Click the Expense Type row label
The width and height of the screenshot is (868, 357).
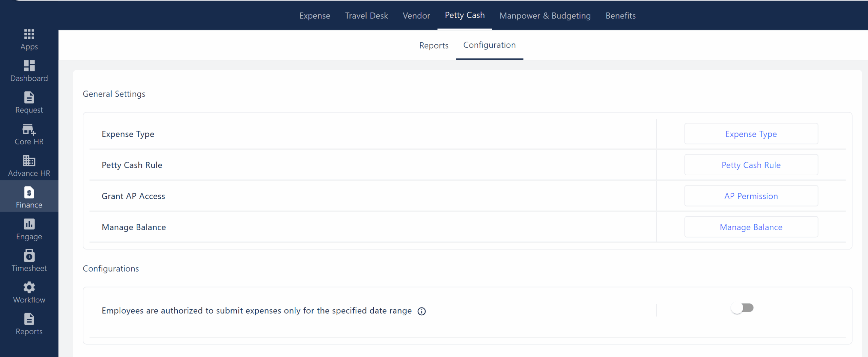click(128, 134)
